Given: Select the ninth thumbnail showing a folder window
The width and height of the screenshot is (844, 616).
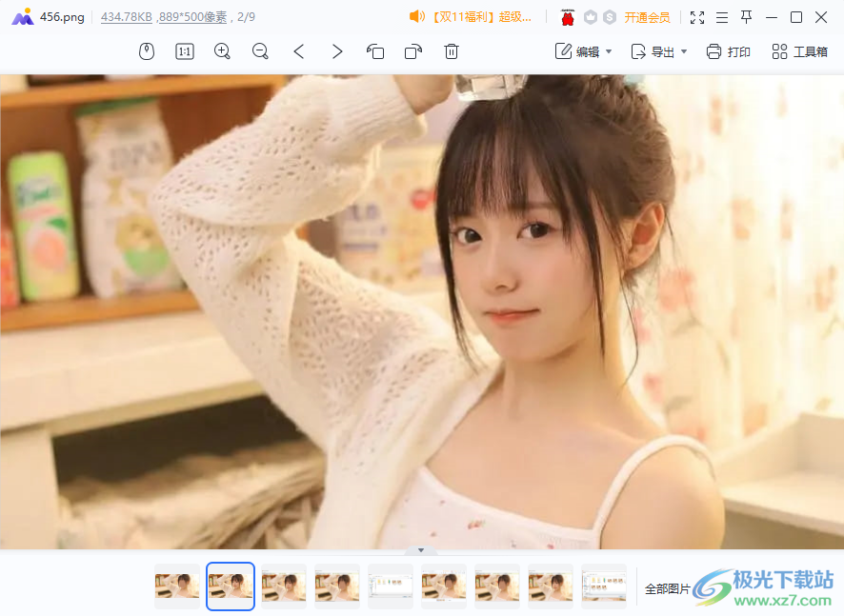Looking at the screenshot, I should (604, 586).
